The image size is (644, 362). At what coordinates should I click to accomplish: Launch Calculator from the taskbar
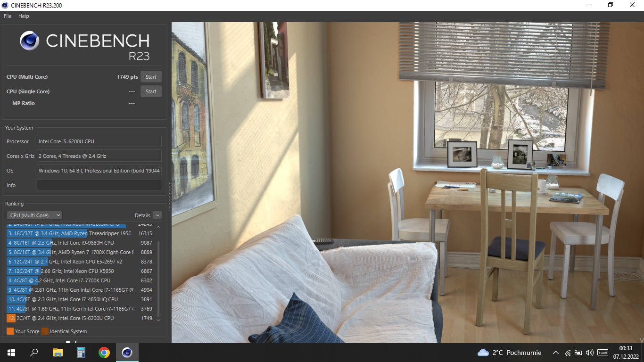pyautogui.click(x=81, y=353)
